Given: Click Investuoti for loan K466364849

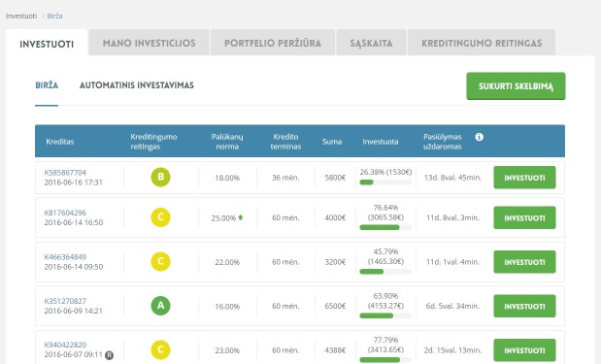Looking at the screenshot, I should (524, 262).
